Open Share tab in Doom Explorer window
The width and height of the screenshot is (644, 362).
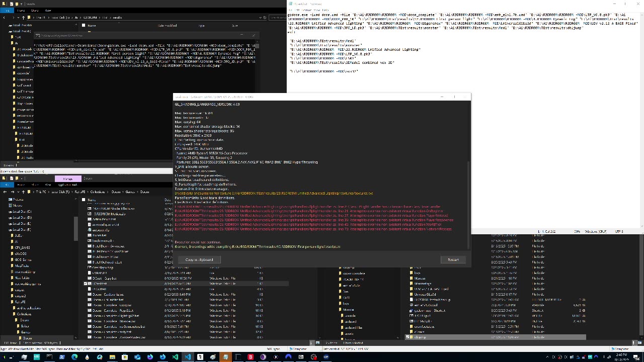34,185
